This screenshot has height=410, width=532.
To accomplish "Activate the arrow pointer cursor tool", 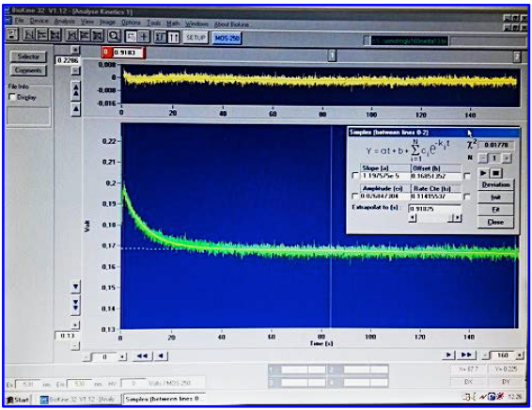I will pyautogui.click(x=131, y=37).
